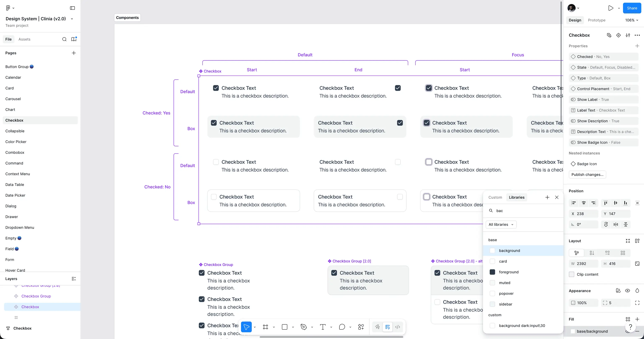Toggle the sidebar panel icon
644x339 pixels.
(73, 8)
